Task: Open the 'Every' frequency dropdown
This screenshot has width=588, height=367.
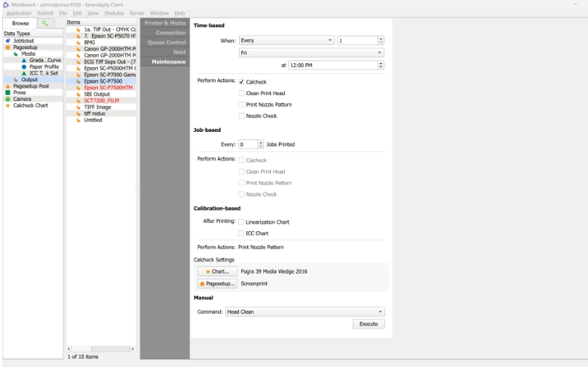Action: point(286,41)
